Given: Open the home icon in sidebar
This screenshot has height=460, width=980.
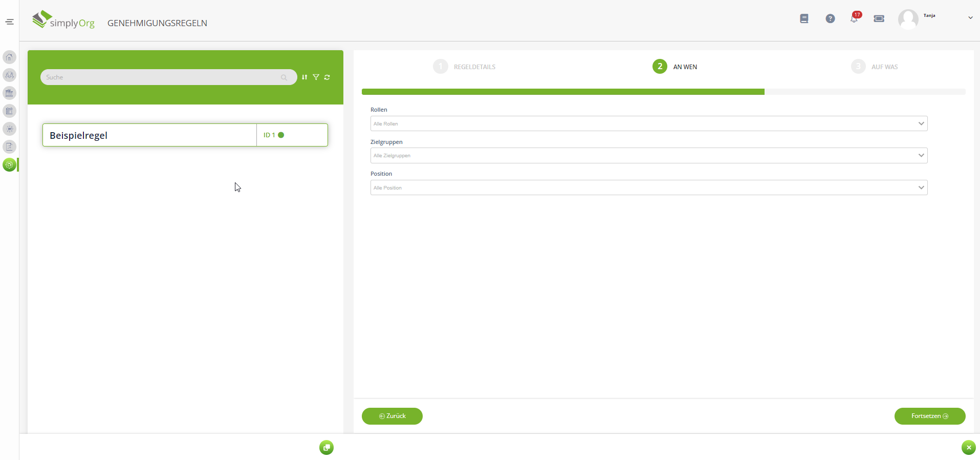Looking at the screenshot, I should 9,57.
